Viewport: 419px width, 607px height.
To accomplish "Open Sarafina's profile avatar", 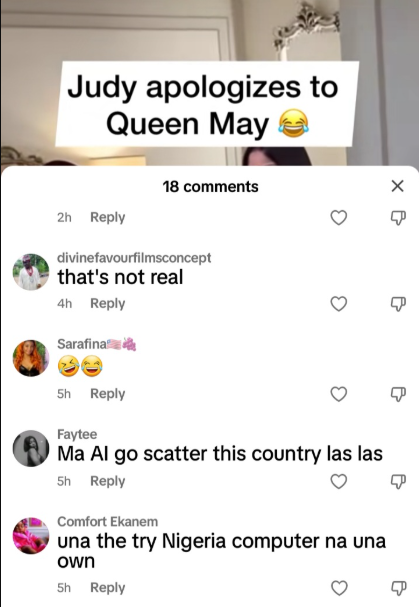I will pos(31,358).
